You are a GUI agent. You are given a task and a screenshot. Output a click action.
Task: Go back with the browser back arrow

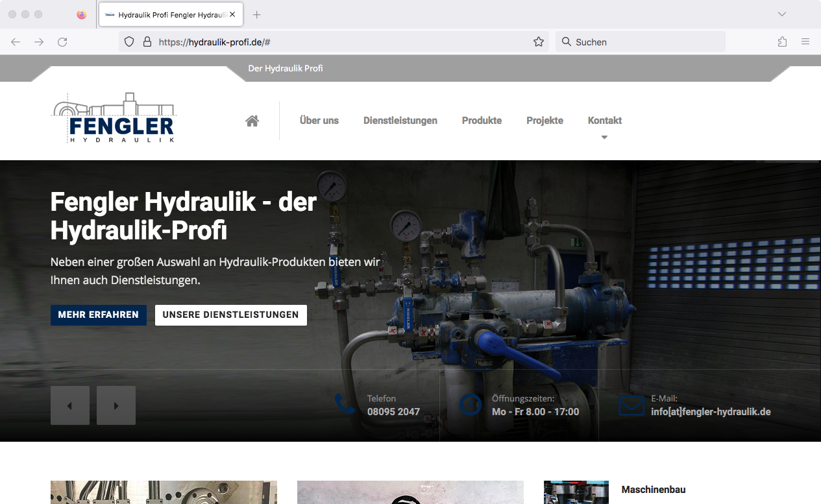(x=16, y=42)
